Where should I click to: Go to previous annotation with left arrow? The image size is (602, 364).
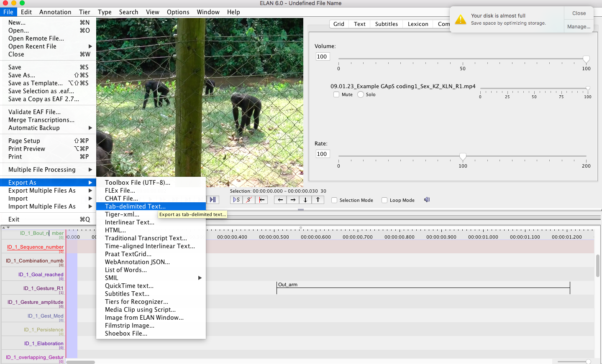coord(280,200)
